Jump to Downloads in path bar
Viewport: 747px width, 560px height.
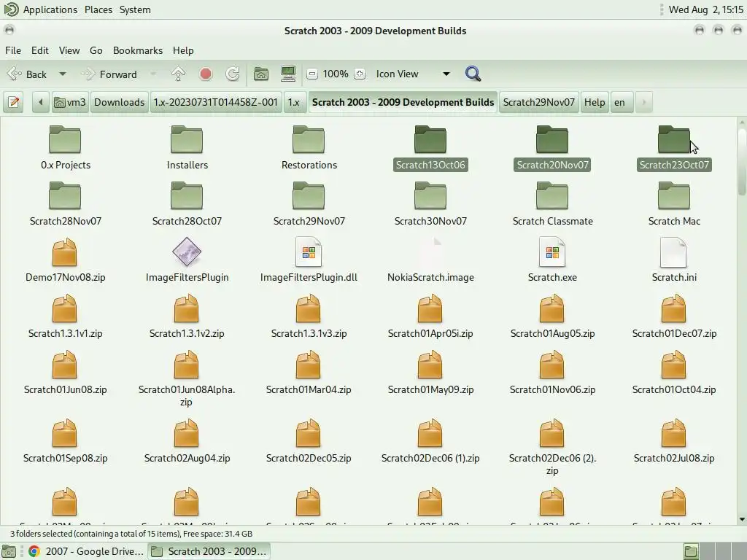click(x=119, y=102)
